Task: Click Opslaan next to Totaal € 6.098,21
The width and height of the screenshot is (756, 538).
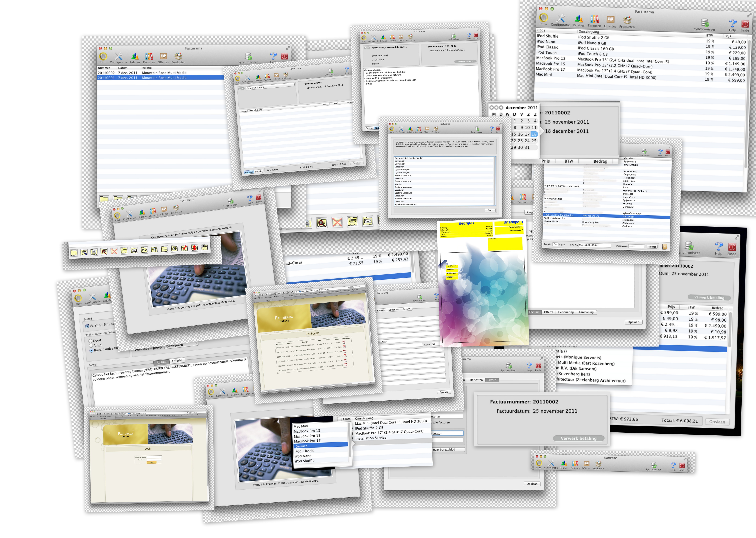Action: (x=717, y=422)
